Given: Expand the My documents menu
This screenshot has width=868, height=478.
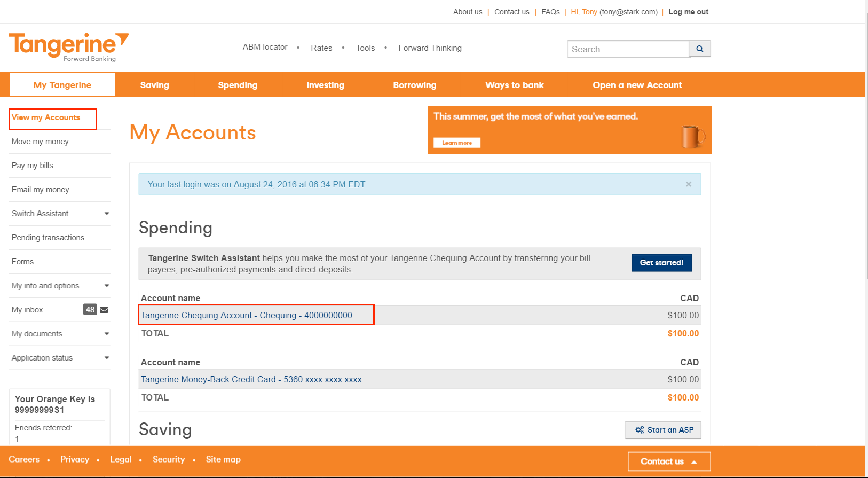Looking at the screenshot, I should [x=107, y=334].
